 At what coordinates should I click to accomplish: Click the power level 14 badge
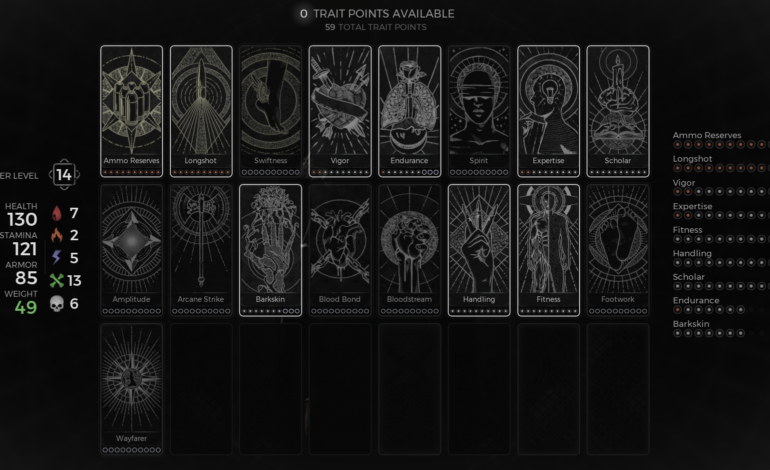coord(64,174)
